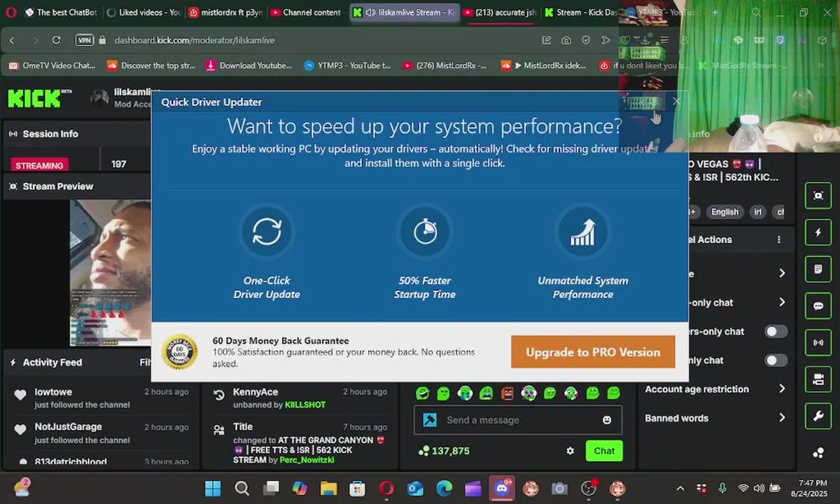Viewport: 840px width, 504px height.
Task: Click the chat bubble sidebar icon
Action: (818, 306)
